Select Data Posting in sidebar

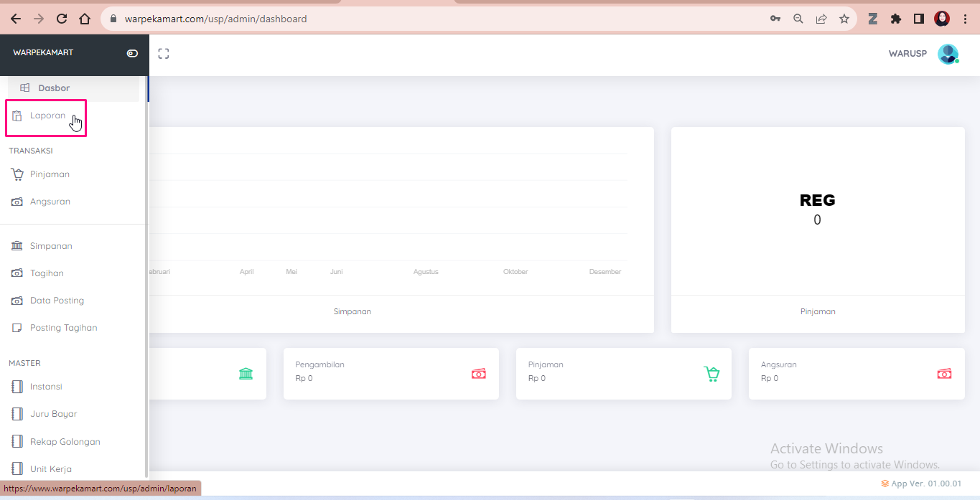click(57, 301)
